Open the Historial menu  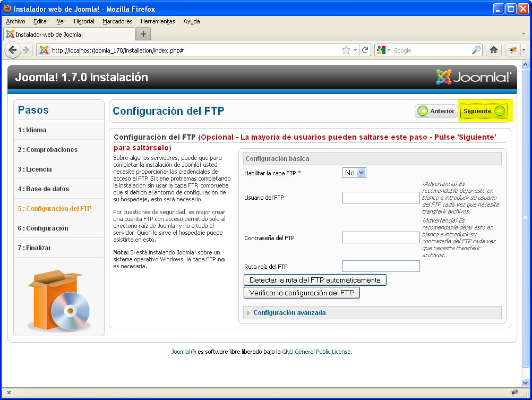84,21
